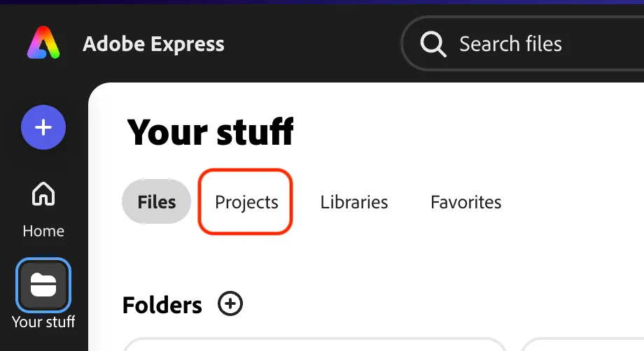
Task: Click the Your stuff page heading
Action: click(x=210, y=131)
